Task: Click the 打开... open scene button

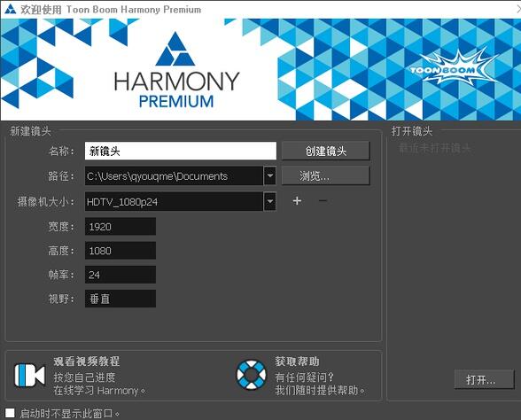Action: click(484, 379)
